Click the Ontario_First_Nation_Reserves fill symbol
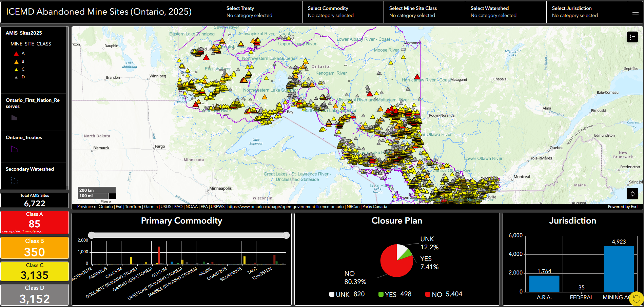 click(14, 118)
